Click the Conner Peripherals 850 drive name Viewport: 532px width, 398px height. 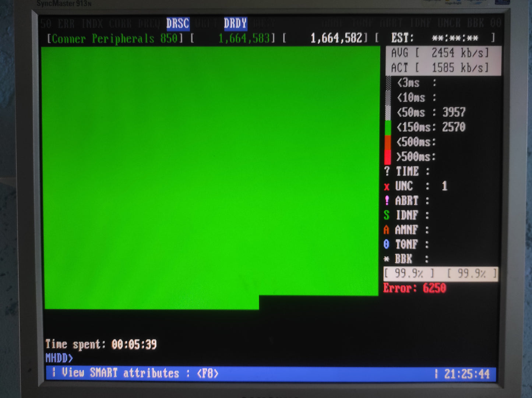click(x=114, y=39)
